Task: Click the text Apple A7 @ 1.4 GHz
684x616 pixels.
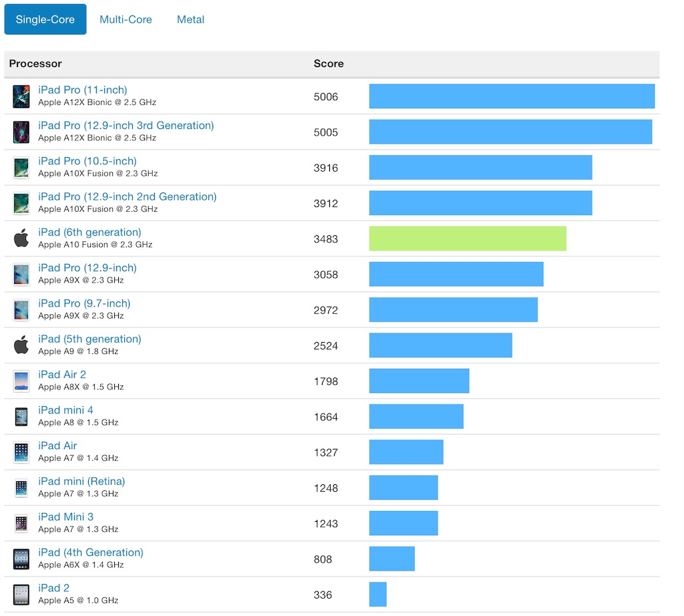Action: pyautogui.click(x=78, y=458)
